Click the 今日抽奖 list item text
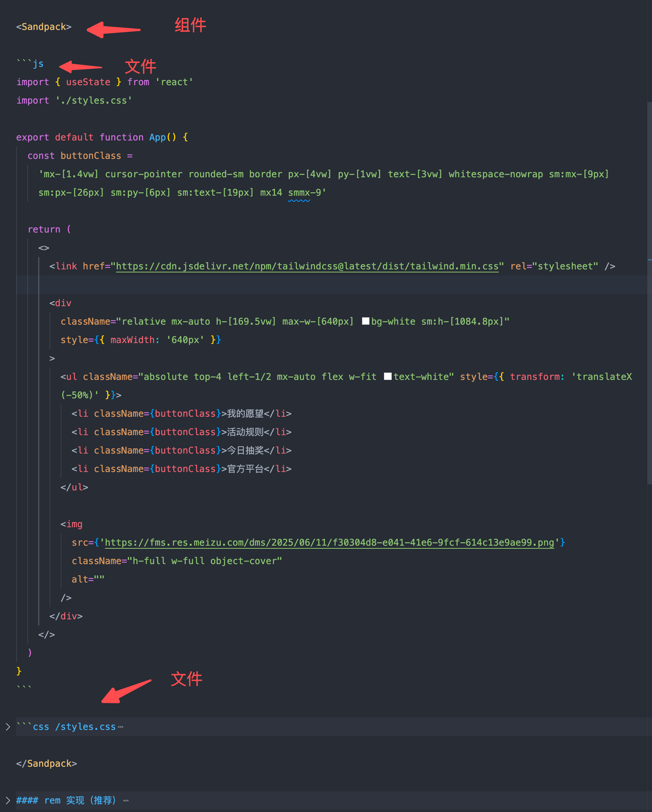652x812 pixels. click(245, 451)
